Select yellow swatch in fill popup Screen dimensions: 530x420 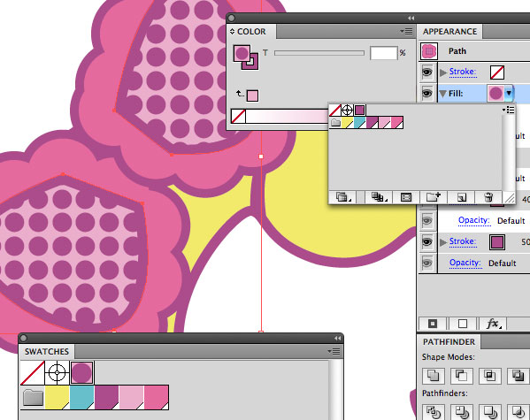point(348,122)
